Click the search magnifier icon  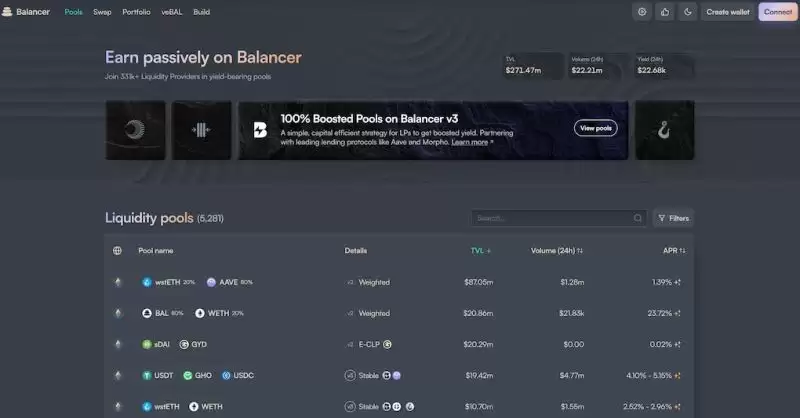(x=637, y=218)
